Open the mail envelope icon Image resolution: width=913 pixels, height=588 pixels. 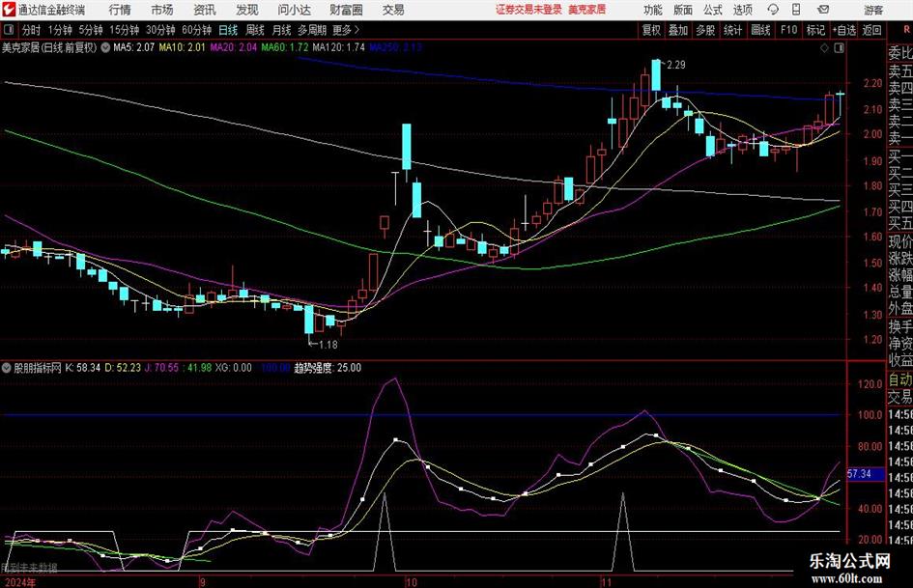[823, 10]
